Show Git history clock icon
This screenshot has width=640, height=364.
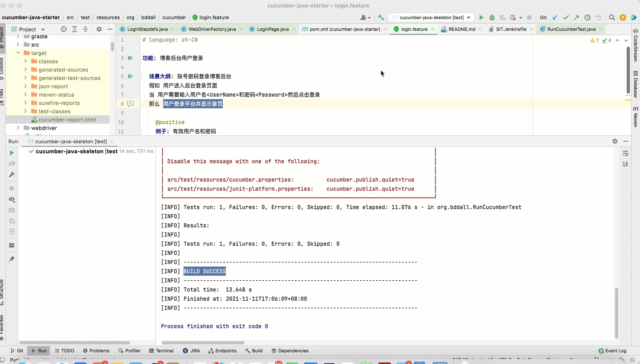tap(587, 17)
